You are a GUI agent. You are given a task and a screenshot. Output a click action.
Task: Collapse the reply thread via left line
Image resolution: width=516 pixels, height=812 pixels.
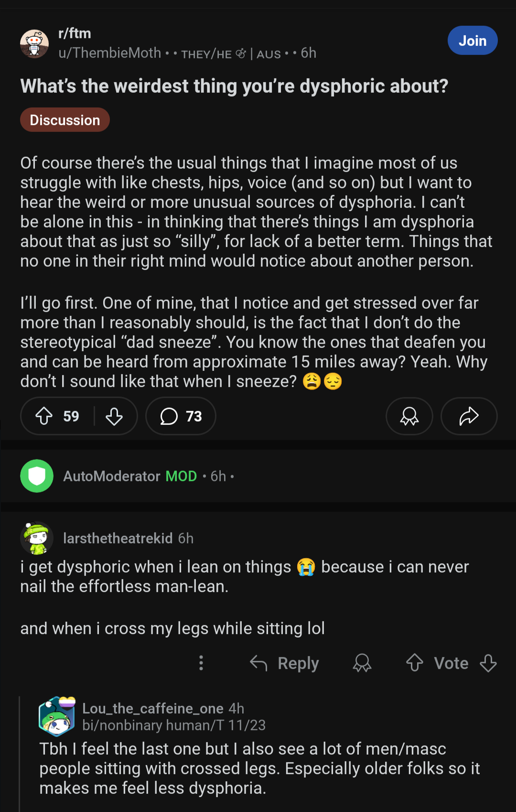[20, 754]
